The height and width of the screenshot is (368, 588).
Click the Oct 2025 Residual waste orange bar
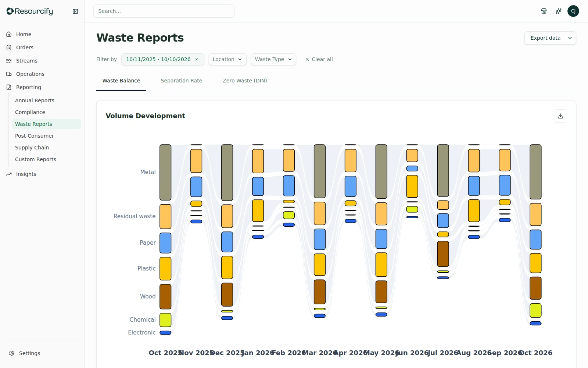point(165,216)
